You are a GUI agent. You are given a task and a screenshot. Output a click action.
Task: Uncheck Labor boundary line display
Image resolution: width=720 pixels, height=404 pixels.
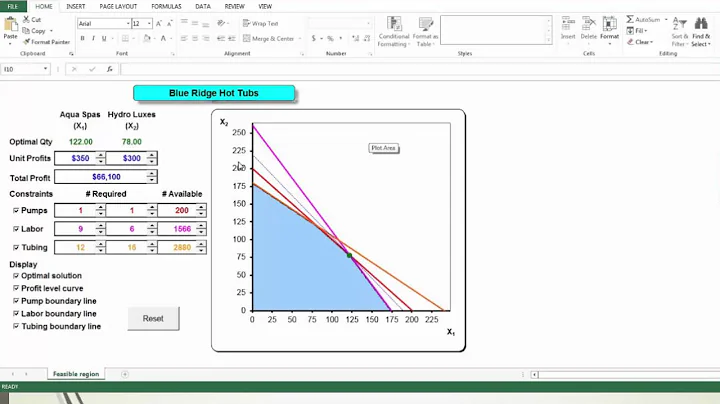point(16,314)
